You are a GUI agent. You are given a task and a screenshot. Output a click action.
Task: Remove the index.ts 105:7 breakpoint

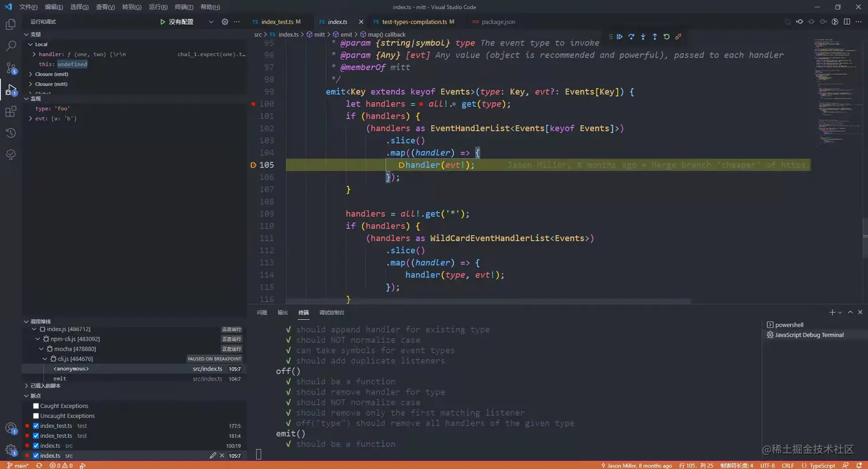[x=222, y=456]
